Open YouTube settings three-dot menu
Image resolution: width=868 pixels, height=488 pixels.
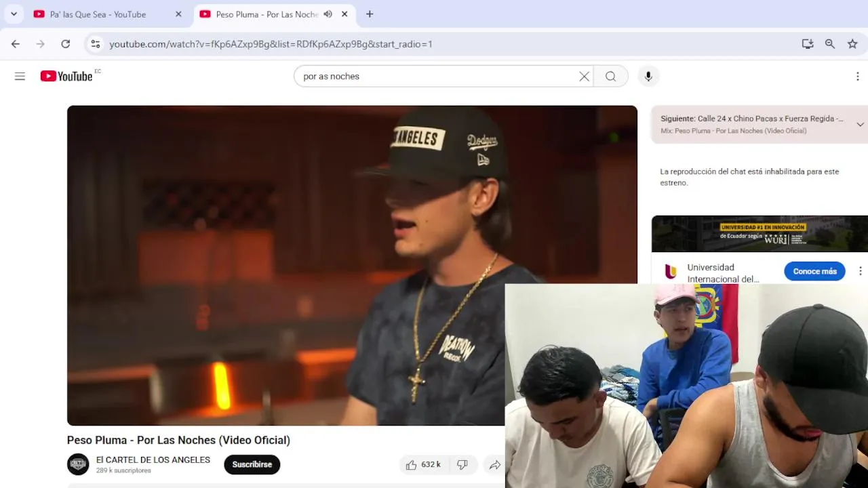(858, 77)
